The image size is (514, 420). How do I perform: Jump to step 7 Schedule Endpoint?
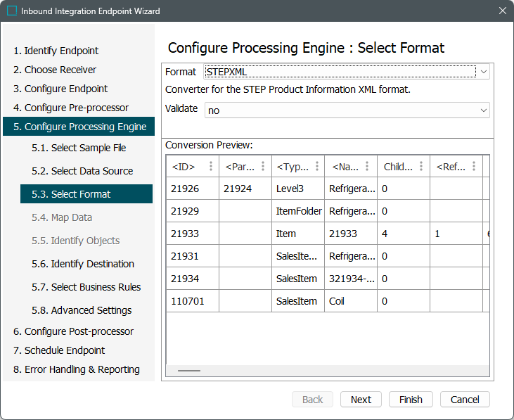(x=59, y=350)
